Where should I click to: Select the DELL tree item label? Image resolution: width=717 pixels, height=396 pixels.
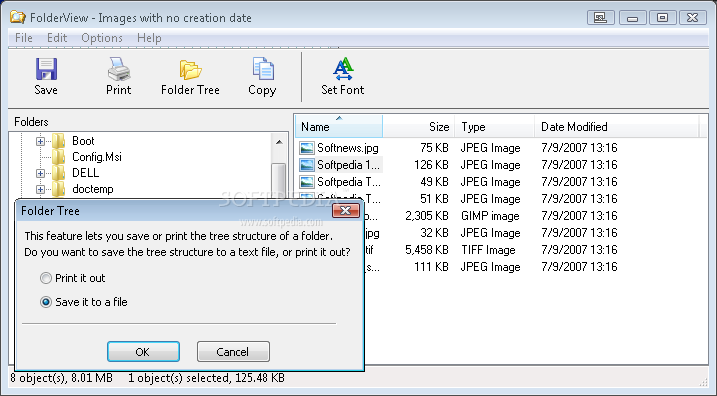[x=86, y=173]
